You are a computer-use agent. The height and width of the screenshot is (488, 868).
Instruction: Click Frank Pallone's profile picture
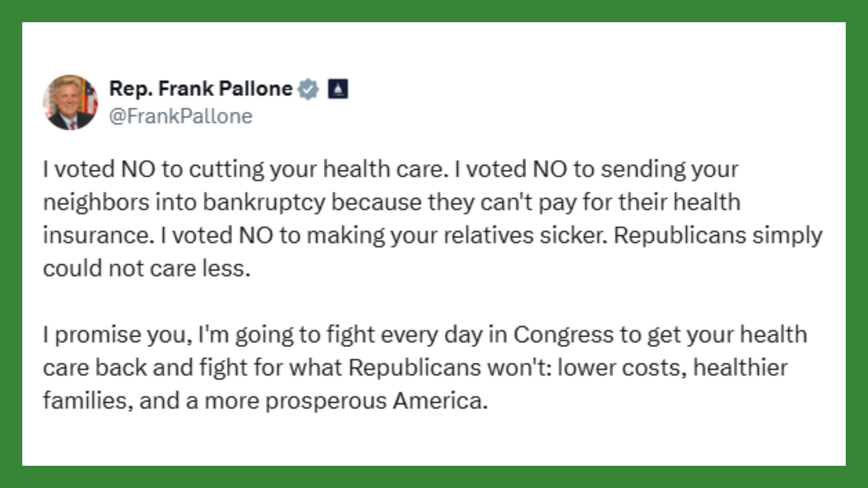(x=71, y=102)
